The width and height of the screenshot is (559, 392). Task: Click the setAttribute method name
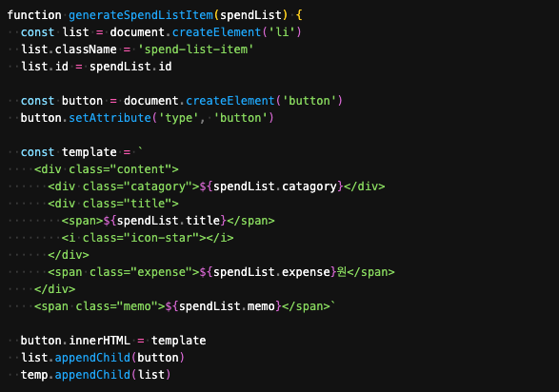[110, 118]
